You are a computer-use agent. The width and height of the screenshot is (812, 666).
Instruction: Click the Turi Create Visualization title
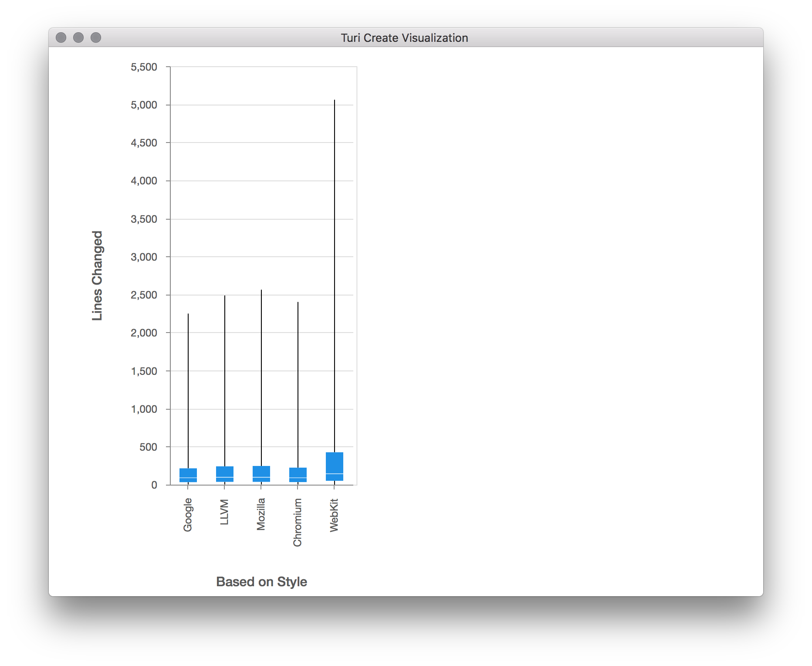(x=404, y=38)
